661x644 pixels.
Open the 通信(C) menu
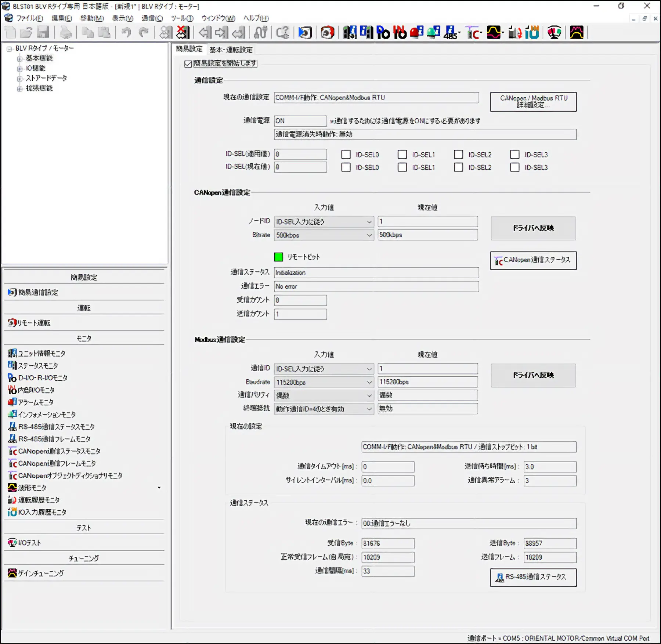pos(152,18)
